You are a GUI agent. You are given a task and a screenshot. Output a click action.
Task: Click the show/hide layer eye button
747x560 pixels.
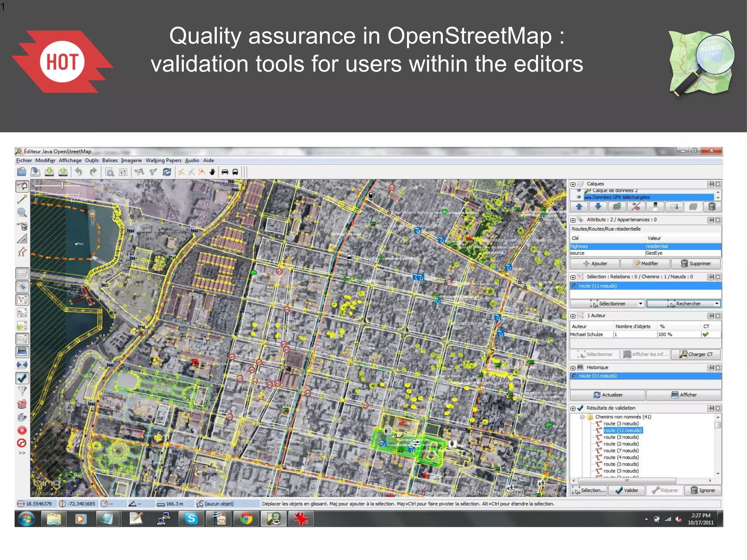click(x=636, y=207)
